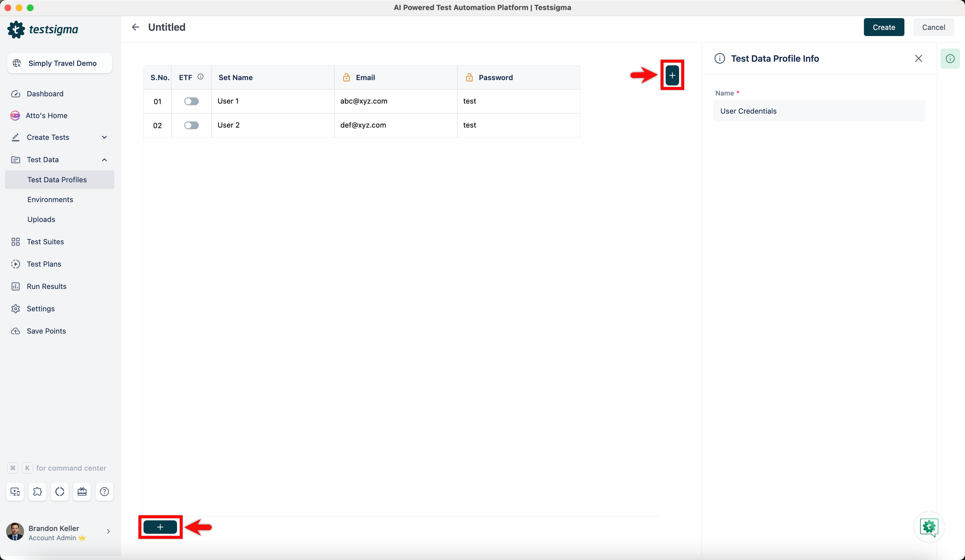965x560 pixels.
Task: Enable ETF for User 2 row
Action: tap(192, 125)
